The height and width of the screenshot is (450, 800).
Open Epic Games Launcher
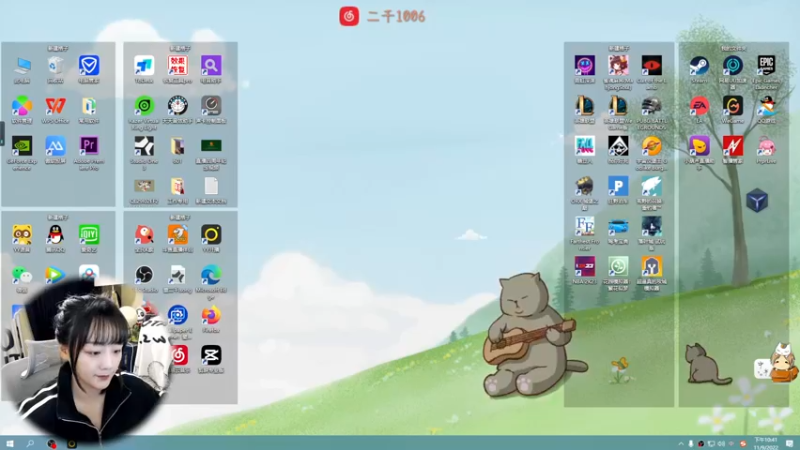point(766,66)
